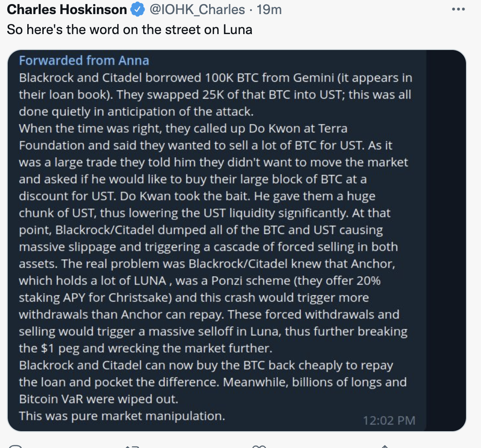Click the 12:02 PM message timestamp
The image size is (481, 448).
point(389,420)
